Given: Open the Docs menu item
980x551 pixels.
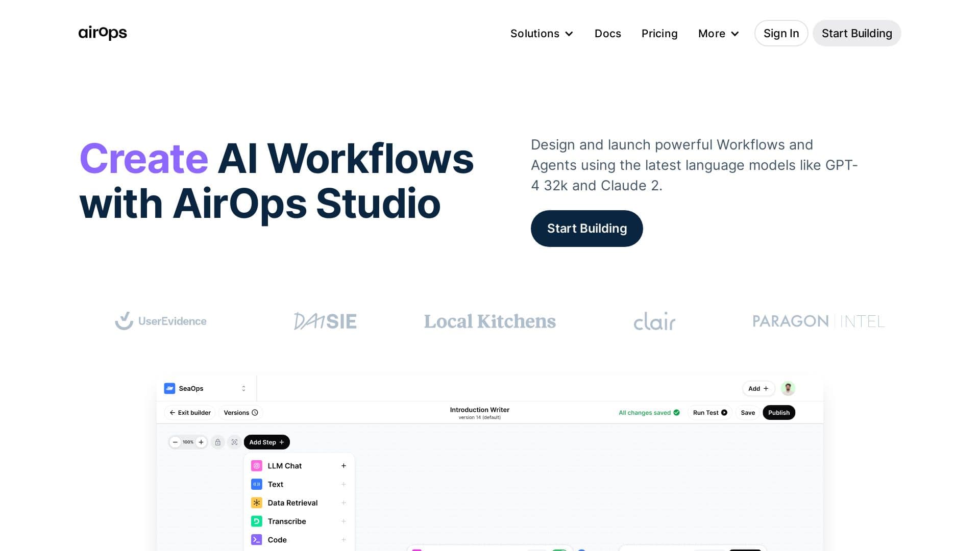Looking at the screenshot, I should (607, 33).
